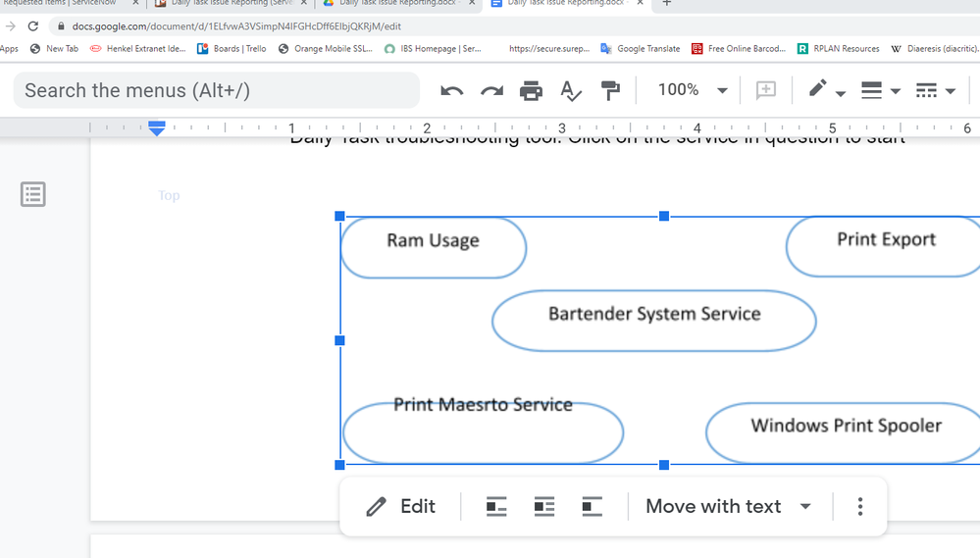Screen dimensions: 980x558
Task: Open the Apps bookmarks shortcut
Action: 9,49
